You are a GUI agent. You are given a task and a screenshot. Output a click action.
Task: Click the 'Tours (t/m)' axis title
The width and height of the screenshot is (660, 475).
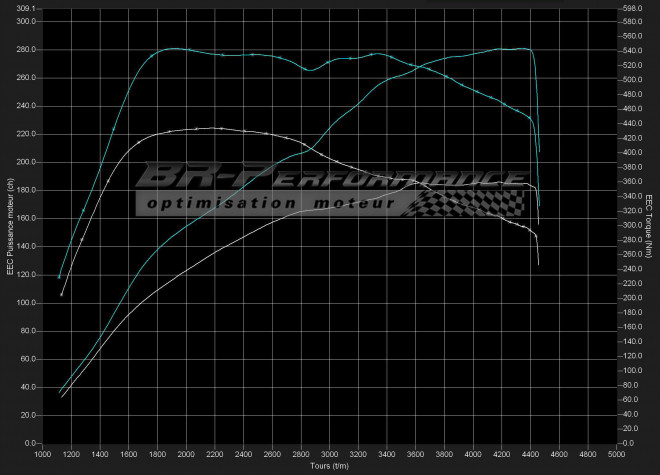[329, 465]
